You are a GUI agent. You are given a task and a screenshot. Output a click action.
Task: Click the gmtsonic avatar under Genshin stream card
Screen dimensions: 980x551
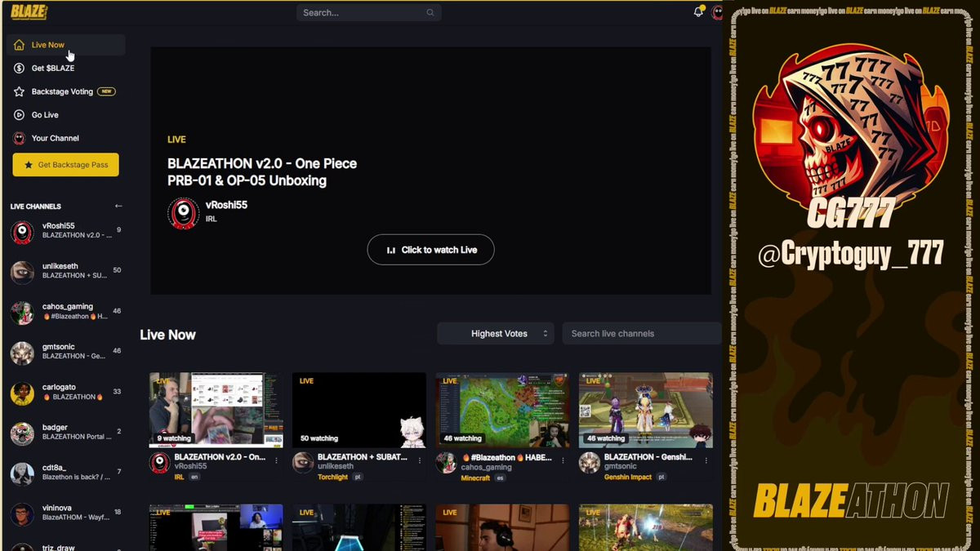pyautogui.click(x=590, y=463)
